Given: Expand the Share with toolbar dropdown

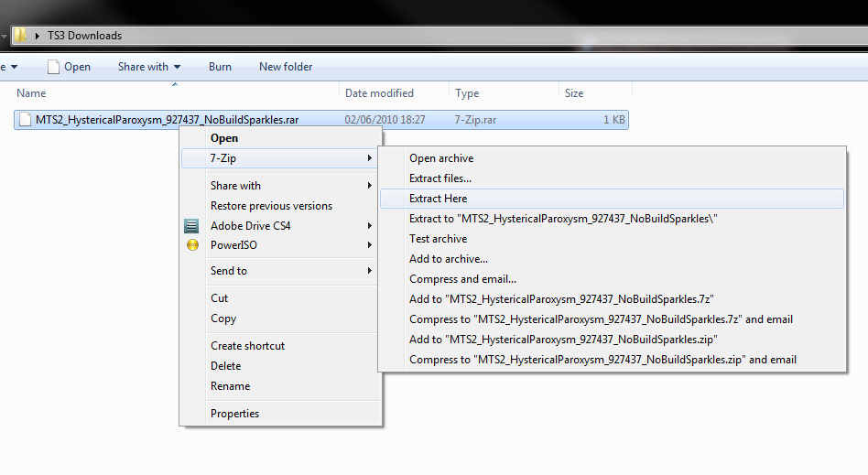Looking at the screenshot, I should point(177,67).
